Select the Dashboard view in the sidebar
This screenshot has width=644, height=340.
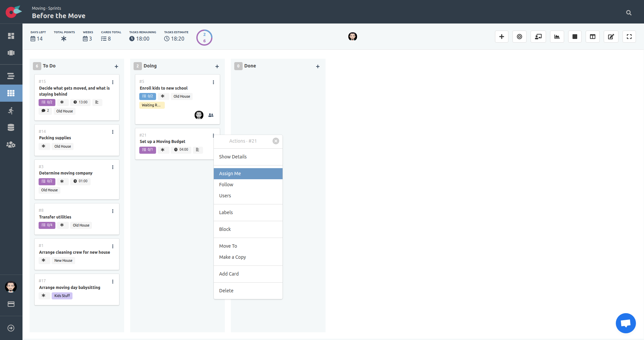pos(11,35)
